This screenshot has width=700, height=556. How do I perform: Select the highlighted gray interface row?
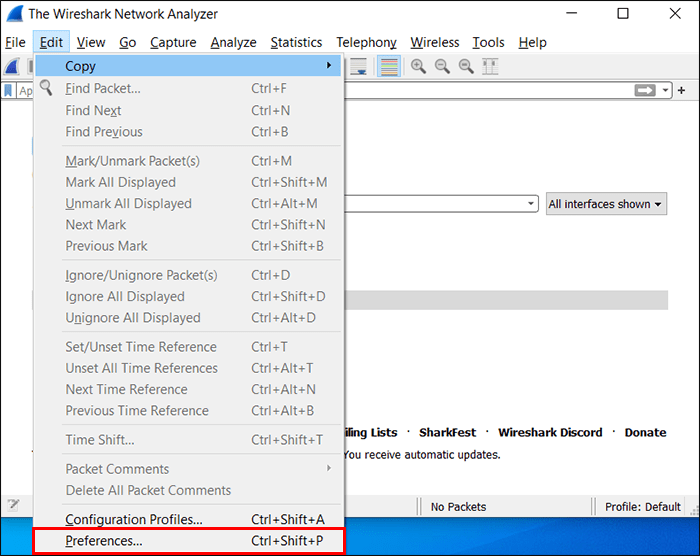506,300
